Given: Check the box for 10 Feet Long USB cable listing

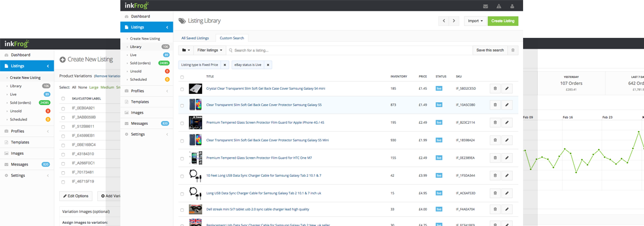Looking at the screenshot, I should click(x=182, y=175).
